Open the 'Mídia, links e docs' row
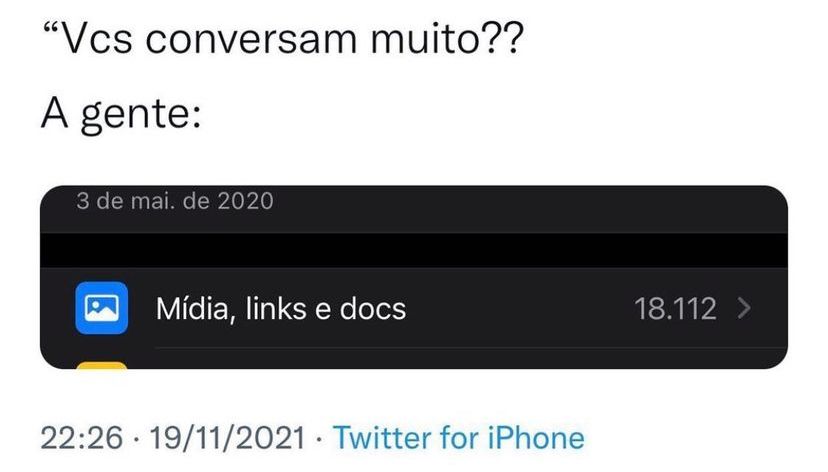 point(414,308)
